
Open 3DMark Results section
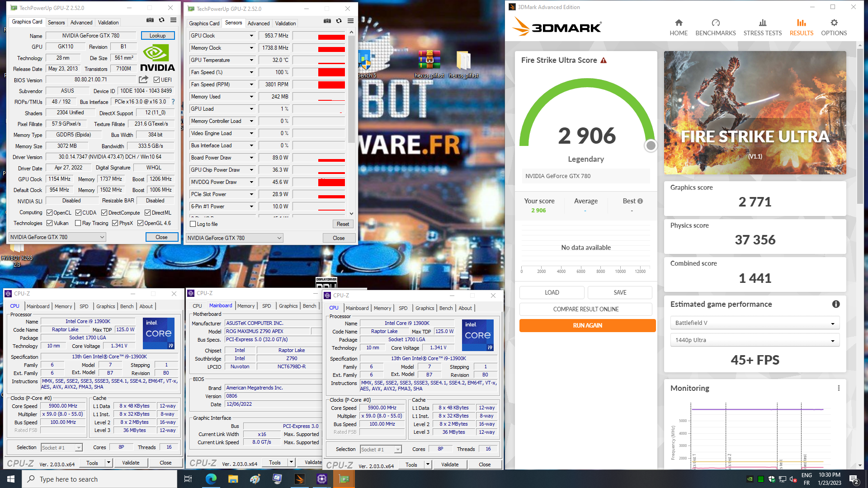pyautogui.click(x=802, y=27)
